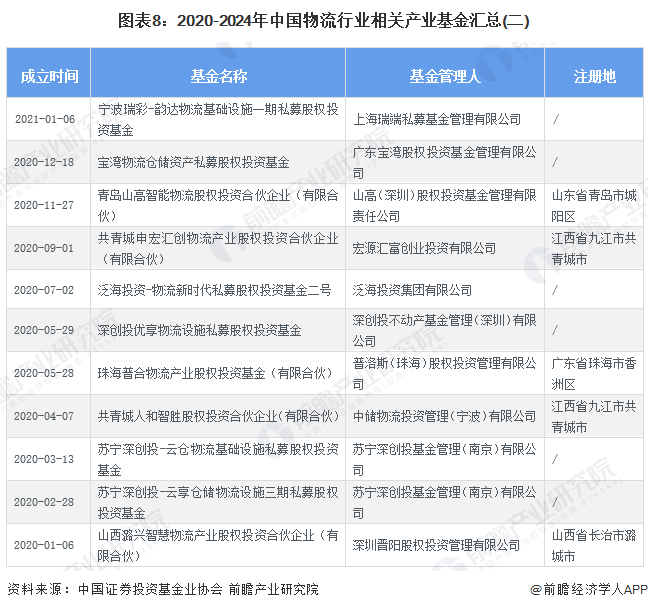Viewport: 648px width, 610px height.
Task: Click the slash in the 2021-01-06 row
Action: (556, 119)
